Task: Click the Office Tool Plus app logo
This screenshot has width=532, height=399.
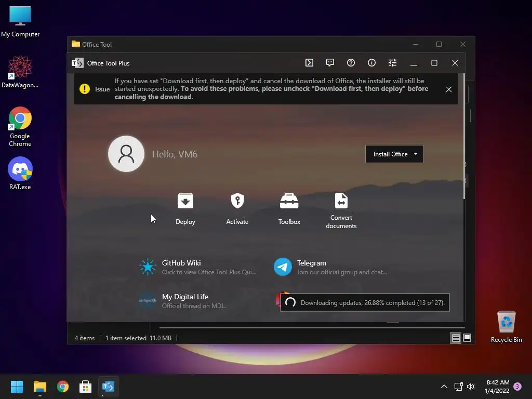Action: pyautogui.click(x=77, y=63)
